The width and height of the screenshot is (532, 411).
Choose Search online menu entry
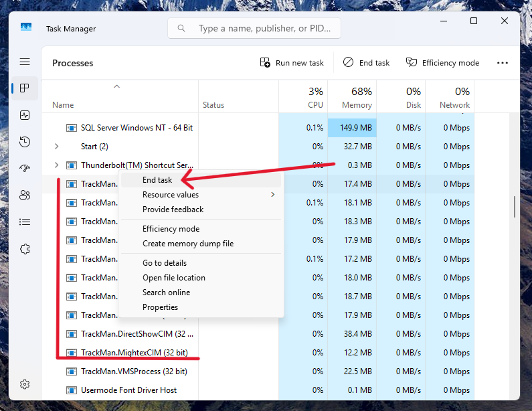(201, 293)
